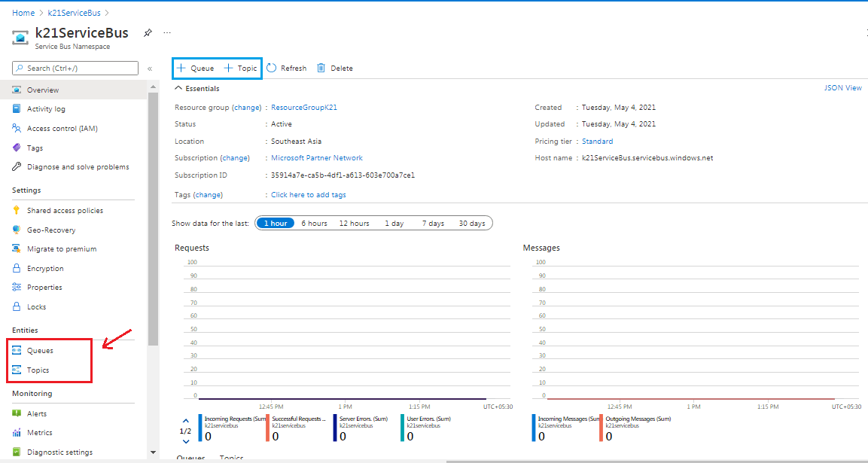The image size is (868, 463).
Task: Click the Refresh toolbar icon
Action: coord(272,68)
